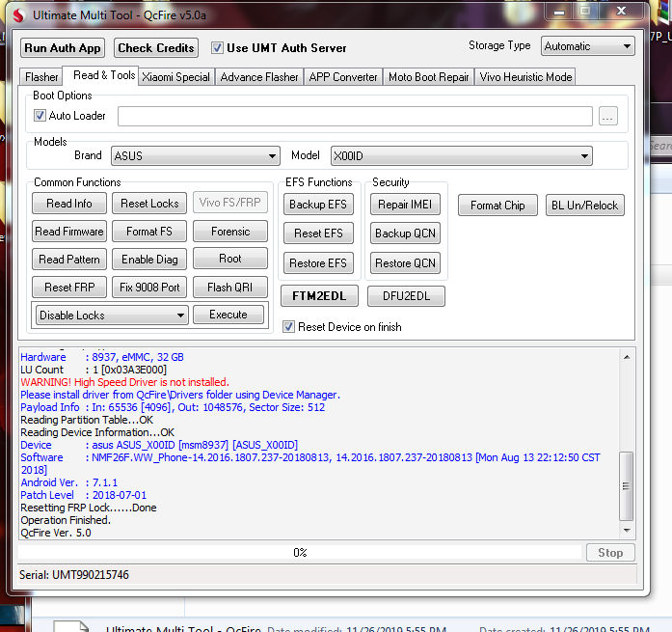Click the Read Info button

[69, 204]
